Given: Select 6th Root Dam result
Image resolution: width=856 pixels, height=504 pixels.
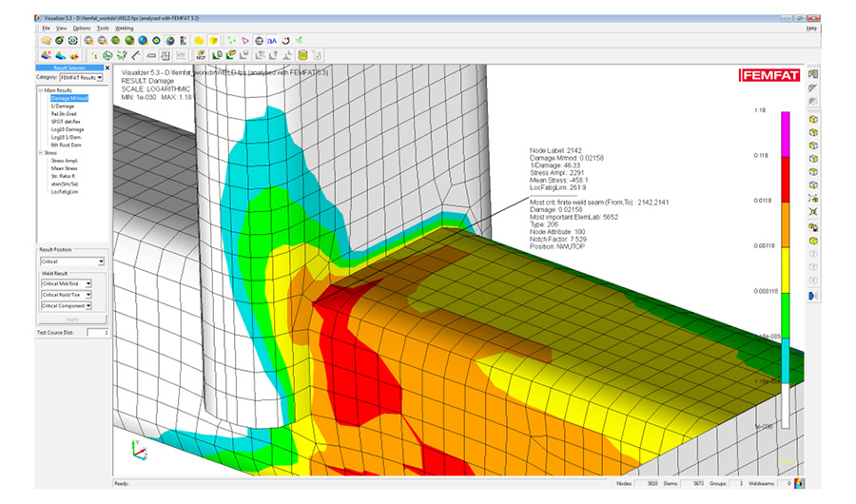Looking at the screenshot, I should 66,145.
